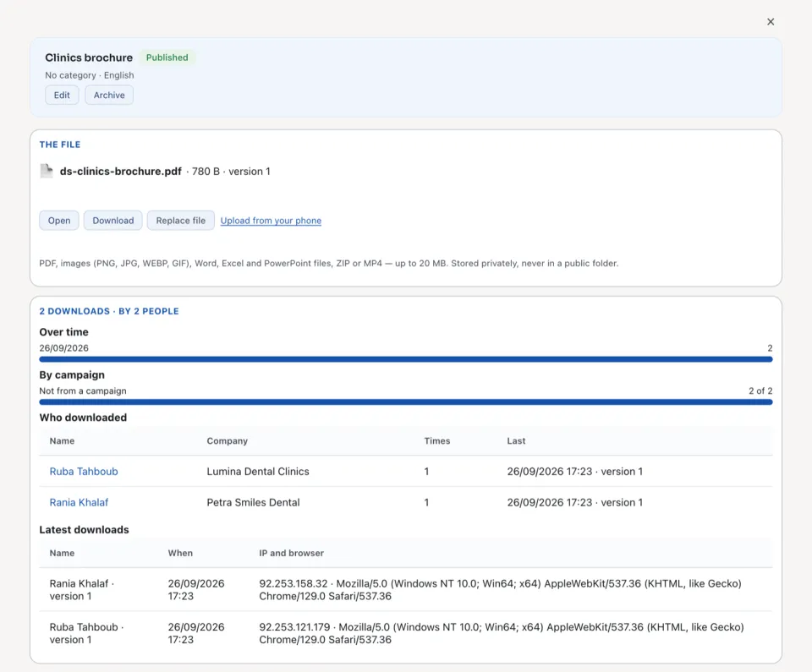
Task: Click Ruba Tahboub · version 1 in Latest downloads
Action: tap(86, 634)
